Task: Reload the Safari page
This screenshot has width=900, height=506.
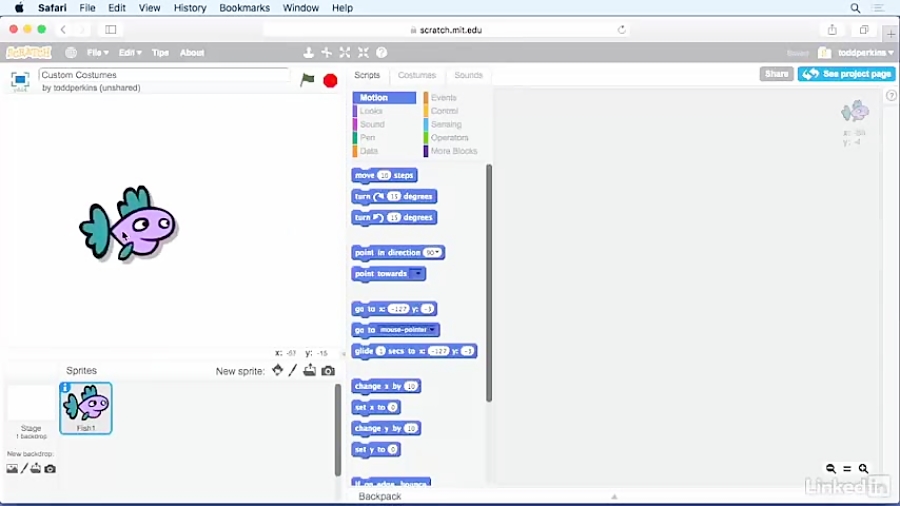Action: [x=622, y=30]
